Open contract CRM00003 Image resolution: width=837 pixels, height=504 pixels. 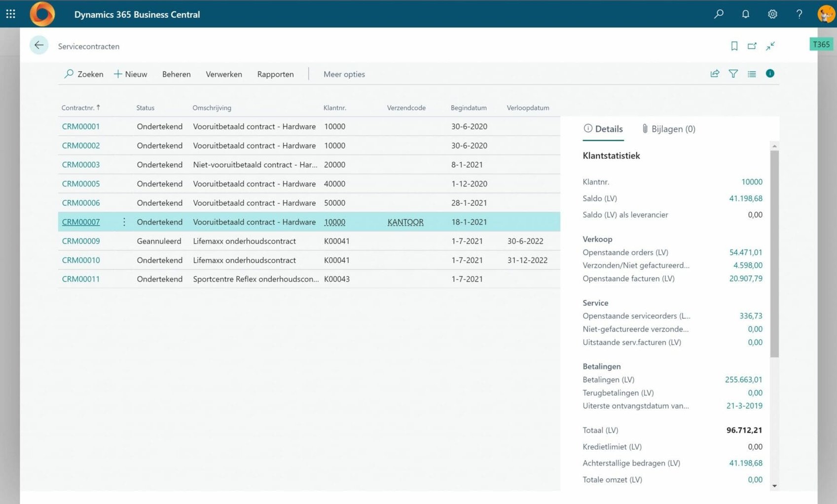(x=81, y=165)
